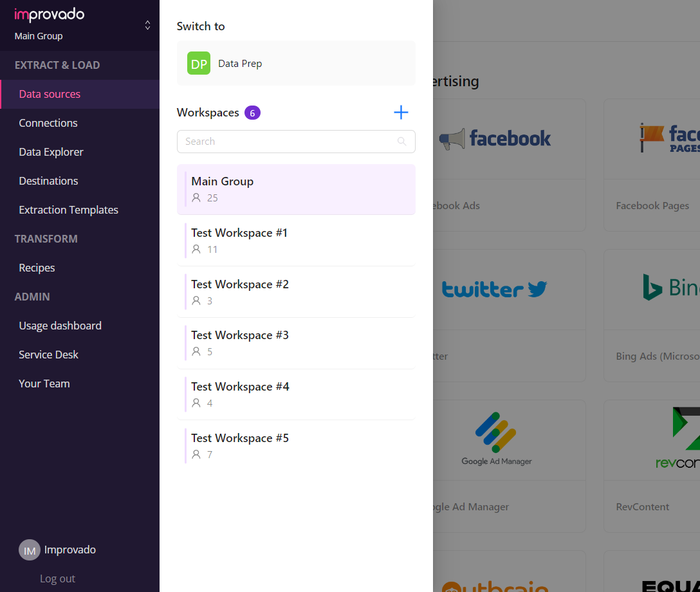Go to Your Team page
The width and height of the screenshot is (700, 592).
pos(44,384)
